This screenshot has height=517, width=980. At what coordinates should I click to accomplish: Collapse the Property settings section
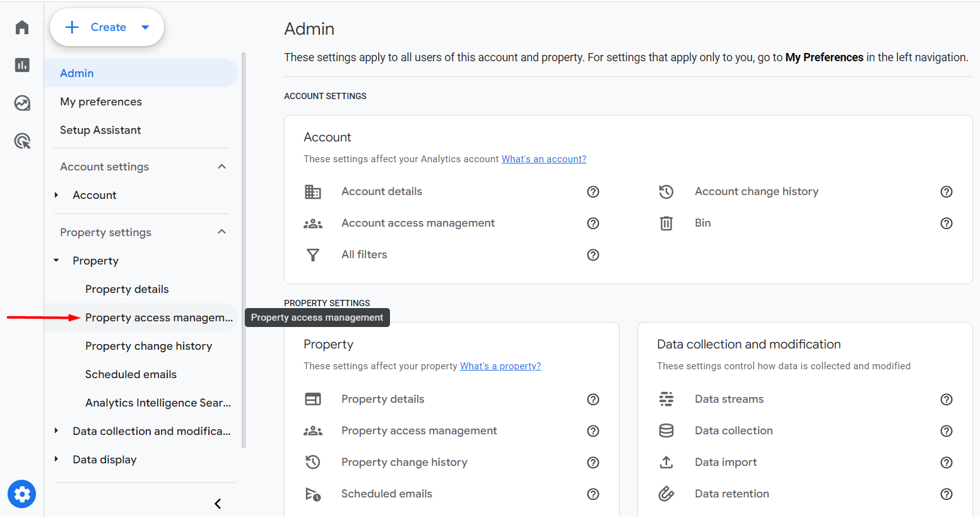pos(221,232)
